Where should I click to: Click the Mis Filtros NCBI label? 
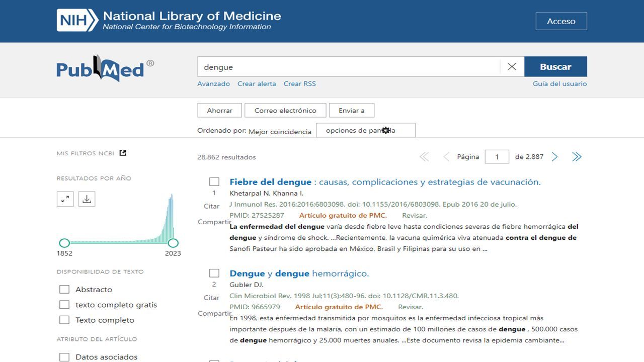[86, 153]
